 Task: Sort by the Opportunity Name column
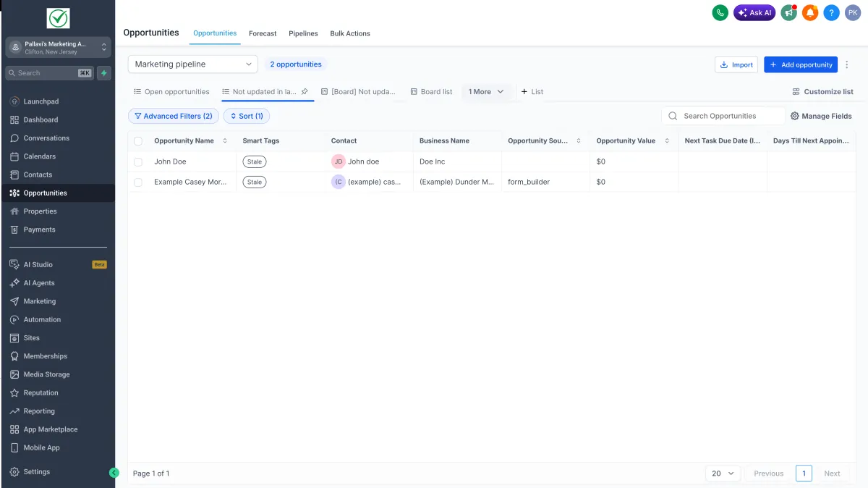point(225,141)
